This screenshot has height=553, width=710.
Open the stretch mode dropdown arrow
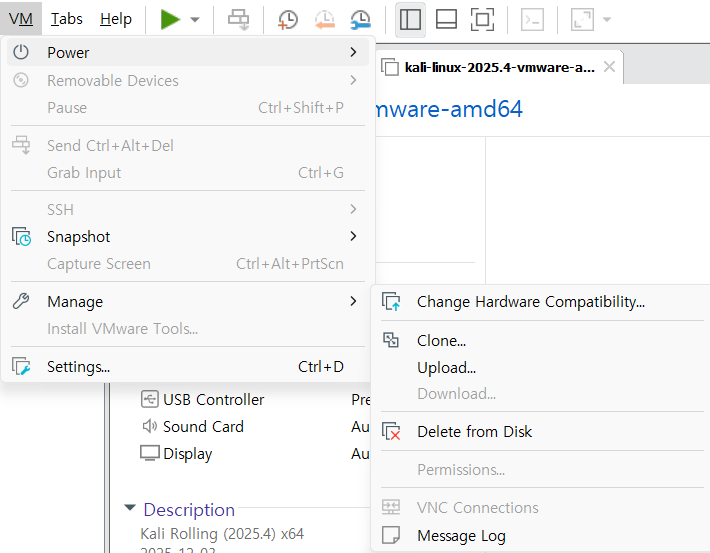[607, 19]
